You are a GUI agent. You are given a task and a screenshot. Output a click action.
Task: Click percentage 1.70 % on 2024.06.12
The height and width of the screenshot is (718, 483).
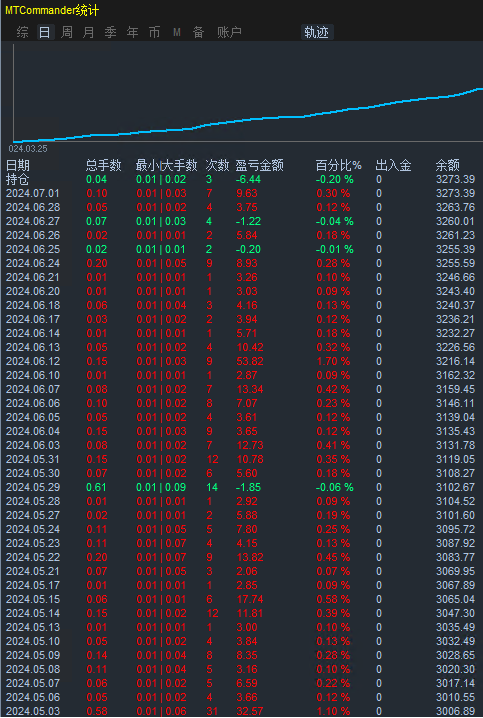[333, 361]
